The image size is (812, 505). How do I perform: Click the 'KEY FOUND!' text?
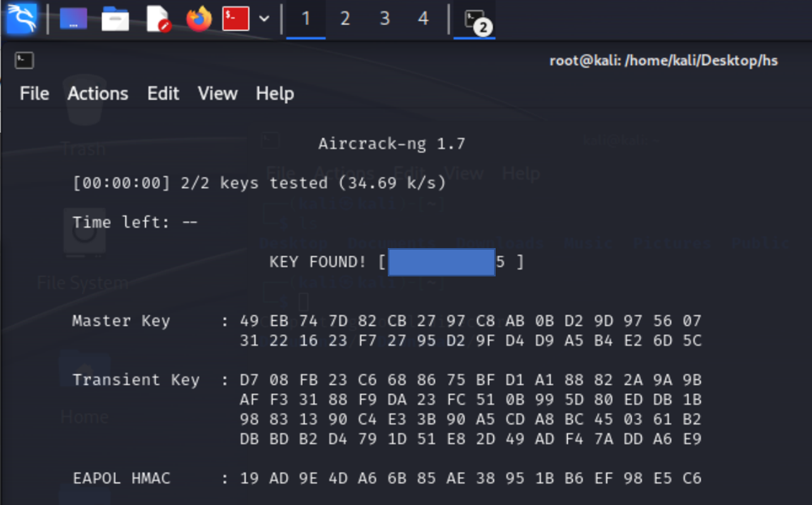(317, 262)
